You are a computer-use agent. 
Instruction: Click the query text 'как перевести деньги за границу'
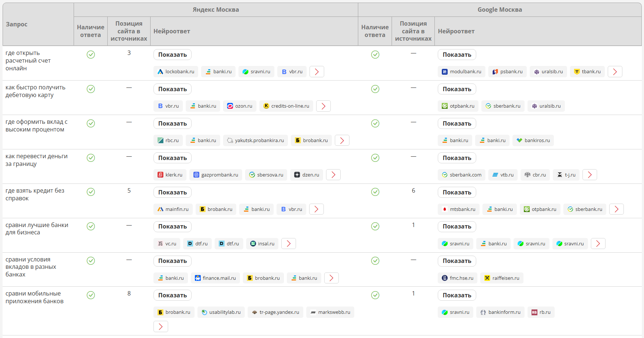(x=37, y=160)
